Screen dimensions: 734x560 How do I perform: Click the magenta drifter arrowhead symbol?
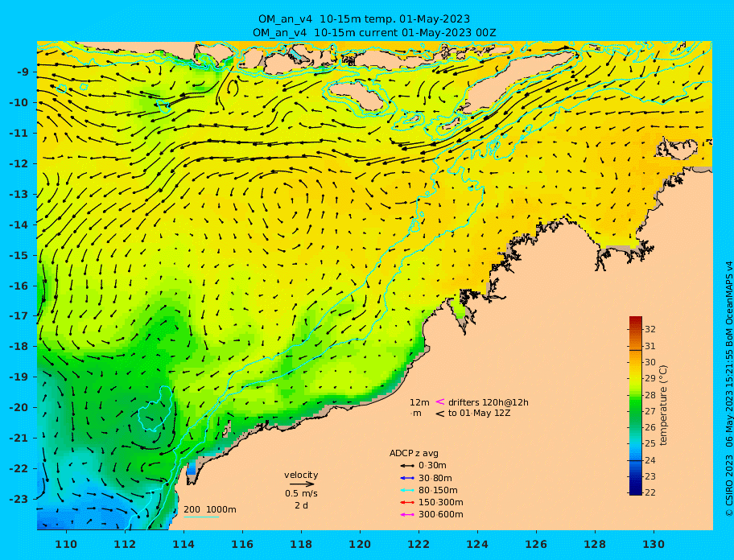tap(440, 401)
